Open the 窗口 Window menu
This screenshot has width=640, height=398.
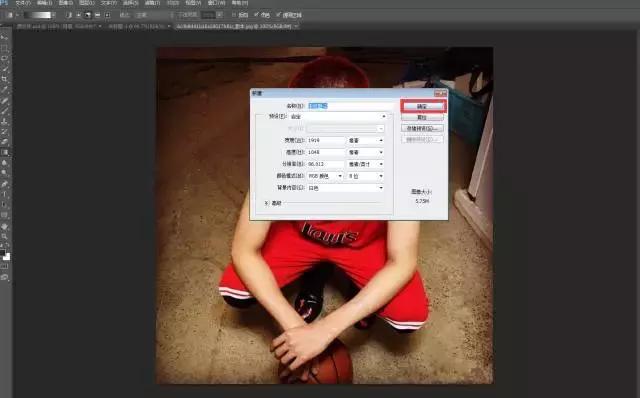[x=216, y=3]
